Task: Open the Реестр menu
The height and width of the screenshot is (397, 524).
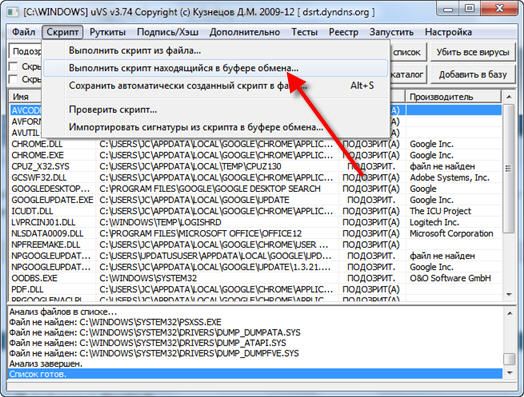Action: coord(344,32)
